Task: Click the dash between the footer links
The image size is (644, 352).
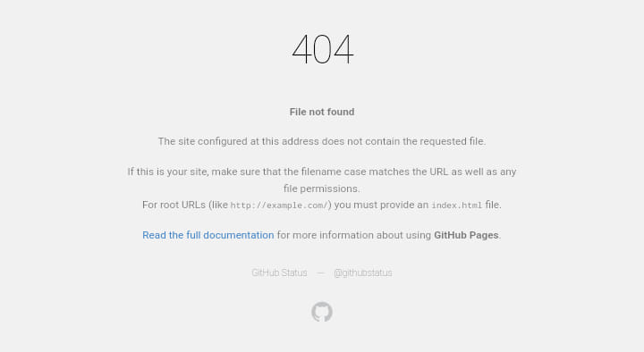Action: tap(320, 273)
